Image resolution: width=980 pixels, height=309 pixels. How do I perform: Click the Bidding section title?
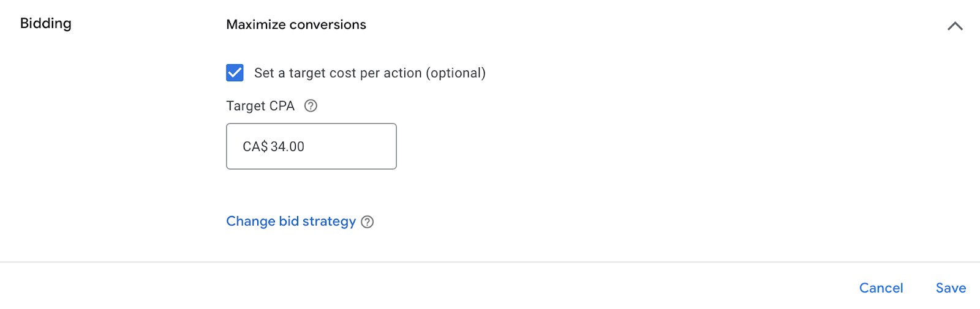[45, 23]
